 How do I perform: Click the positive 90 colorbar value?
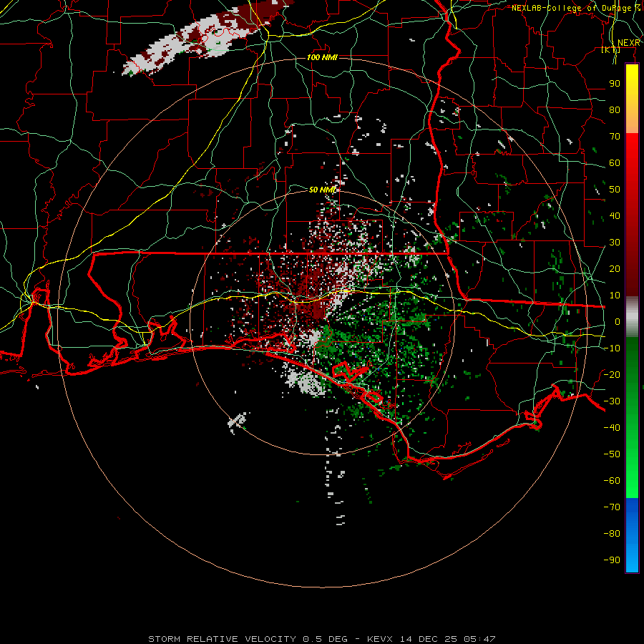615,84
